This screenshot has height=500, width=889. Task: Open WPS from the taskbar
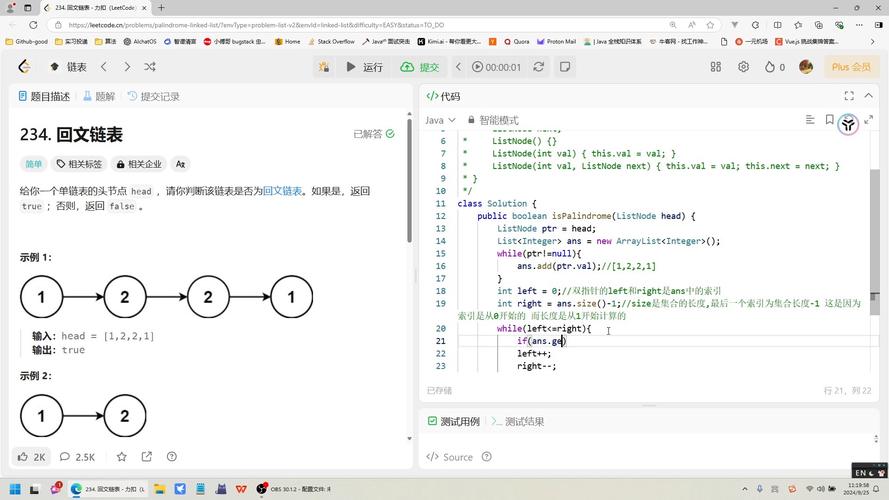click(x=241, y=489)
